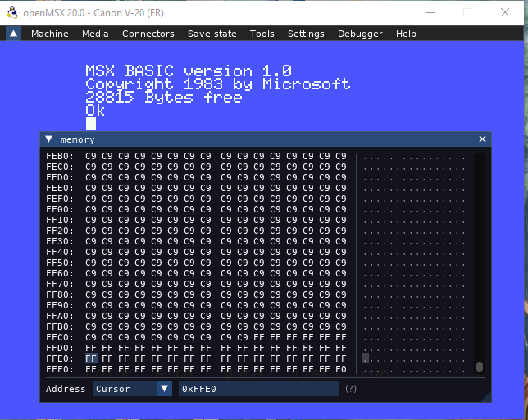This screenshot has width=528, height=420.
Task: Minimize the openMSX window
Action: [430, 12]
